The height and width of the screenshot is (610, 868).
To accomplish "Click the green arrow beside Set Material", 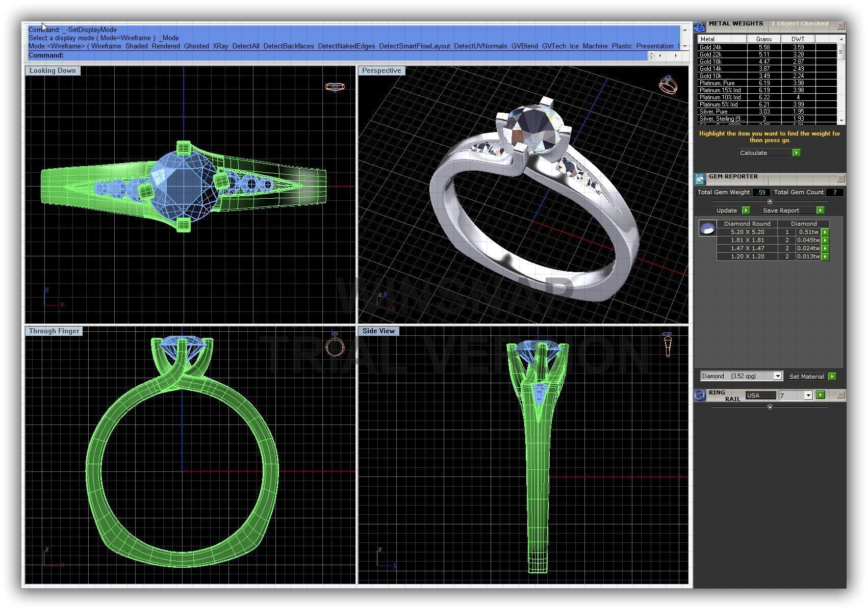I will [832, 377].
